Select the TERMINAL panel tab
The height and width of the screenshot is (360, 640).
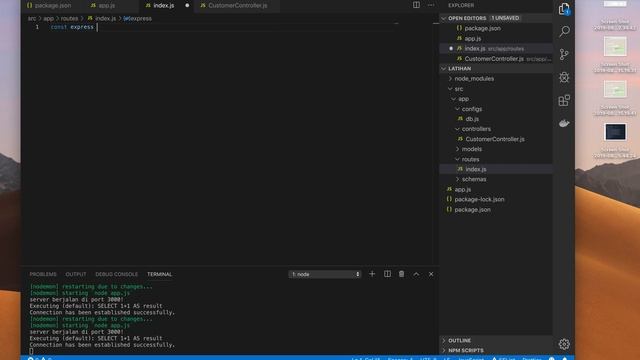160,274
